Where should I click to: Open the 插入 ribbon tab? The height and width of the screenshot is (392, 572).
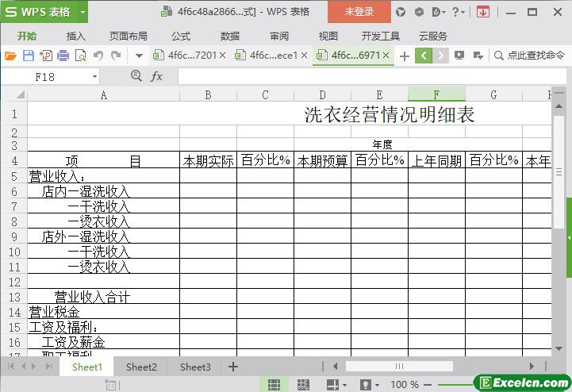tap(75, 37)
